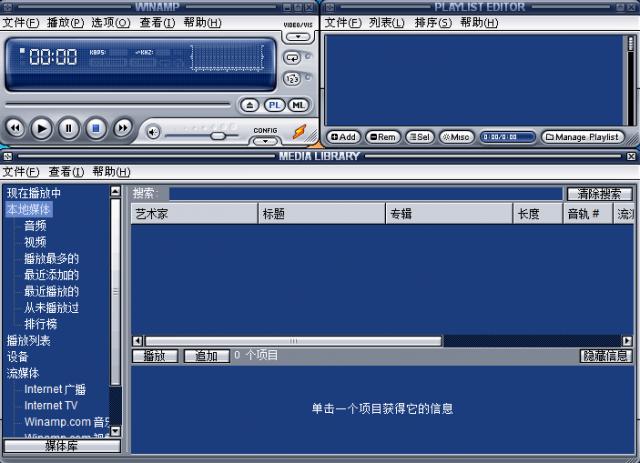
Task: Close the Media Library window
Action: [631, 156]
